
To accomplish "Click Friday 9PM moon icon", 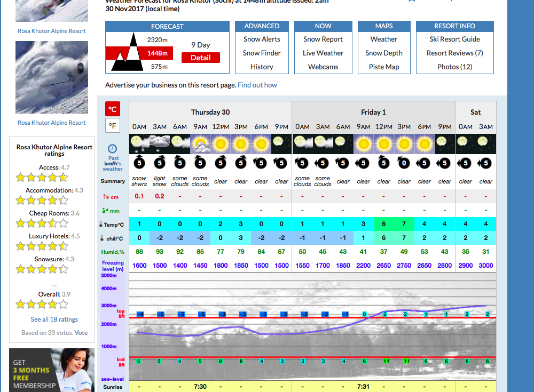I will (x=444, y=144).
